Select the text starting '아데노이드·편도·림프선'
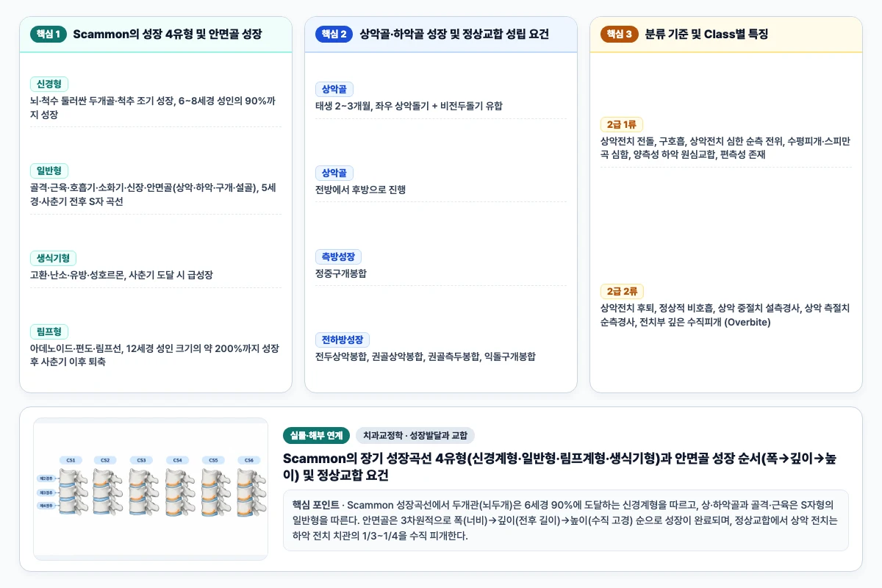 coord(154,355)
